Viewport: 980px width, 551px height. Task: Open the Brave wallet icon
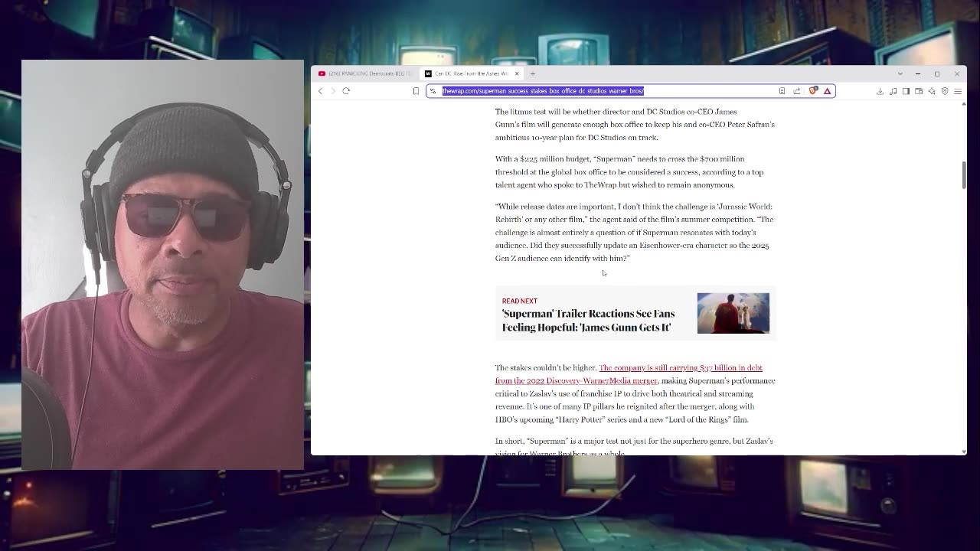click(x=919, y=91)
